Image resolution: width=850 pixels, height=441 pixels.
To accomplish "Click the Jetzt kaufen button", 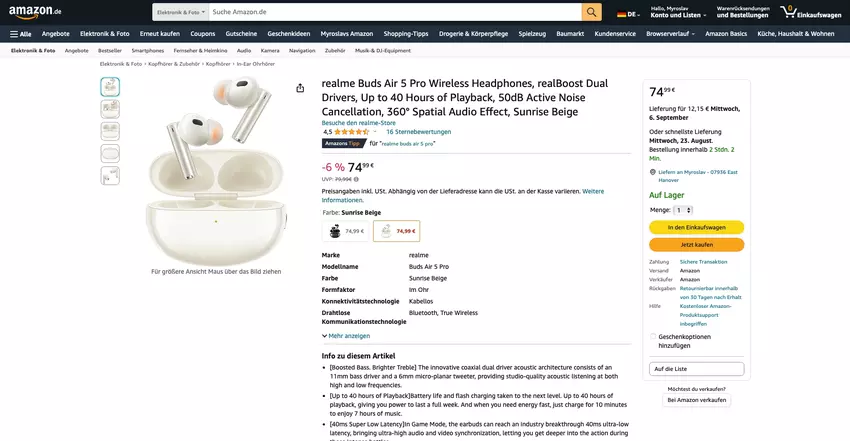I will (x=697, y=245).
